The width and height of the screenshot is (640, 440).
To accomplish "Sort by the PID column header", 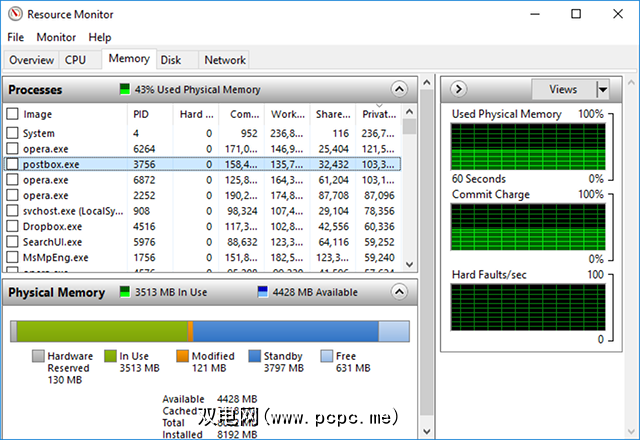I will coord(150,114).
